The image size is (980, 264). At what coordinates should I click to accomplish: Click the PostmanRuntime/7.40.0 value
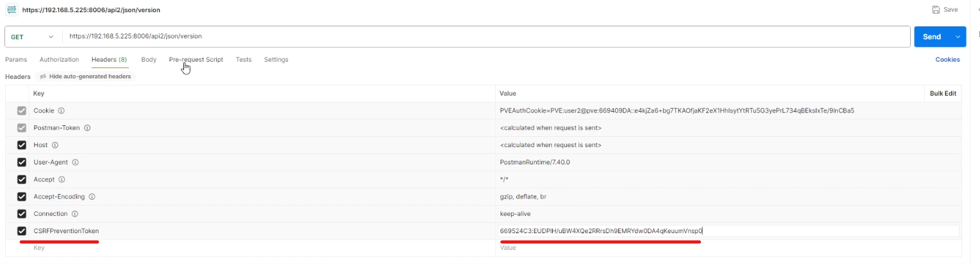pyautogui.click(x=535, y=163)
